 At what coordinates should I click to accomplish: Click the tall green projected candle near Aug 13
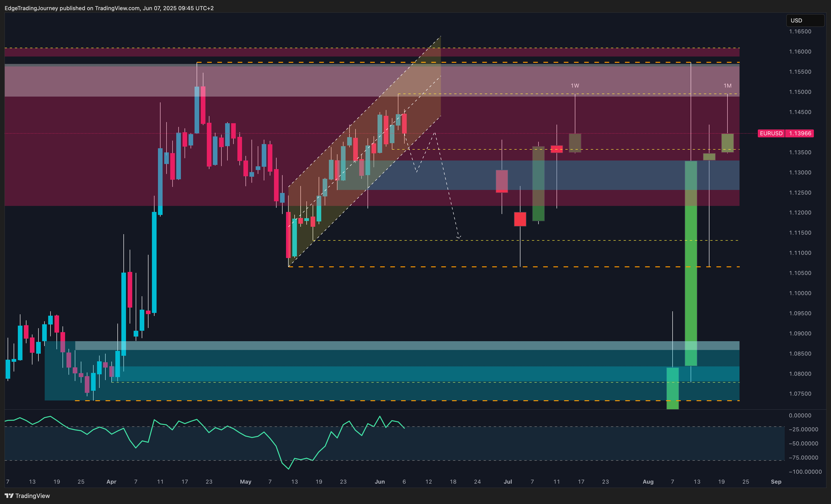pyautogui.click(x=691, y=263)
